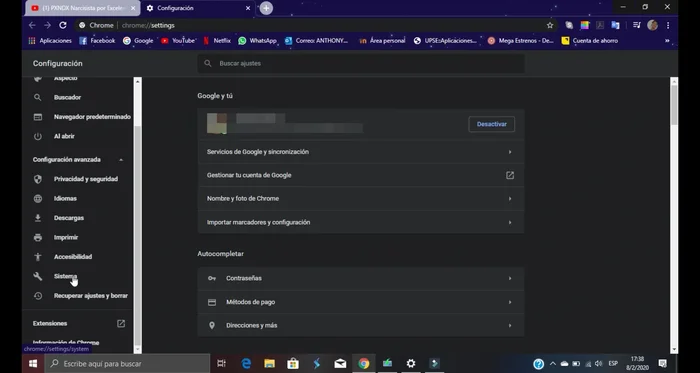Image resolution: width=700 pixels, height=373 pixels.
Task: Open the Google bookmark
Action: (138, 41)
